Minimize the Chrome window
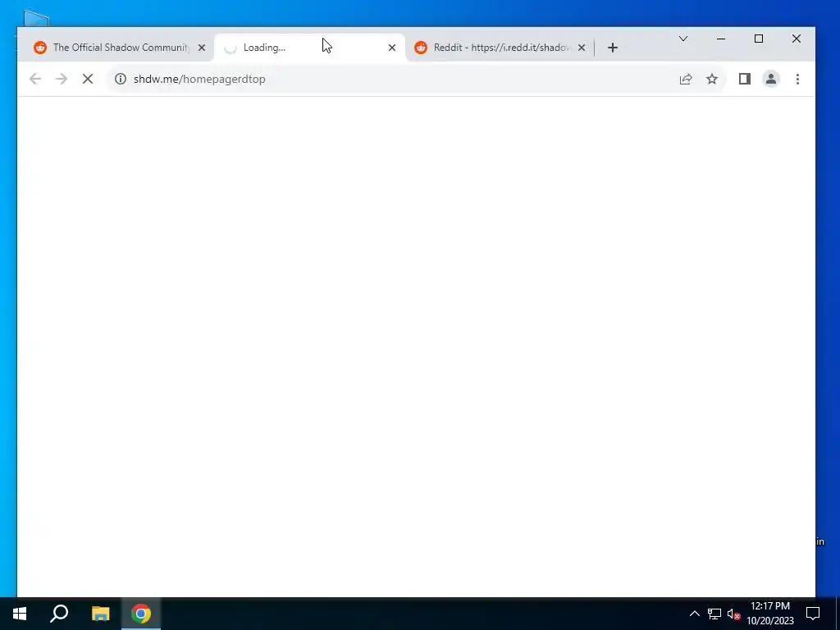Image resolution: width=840 pixels, height=630 pixels. (x=721, y=39)
